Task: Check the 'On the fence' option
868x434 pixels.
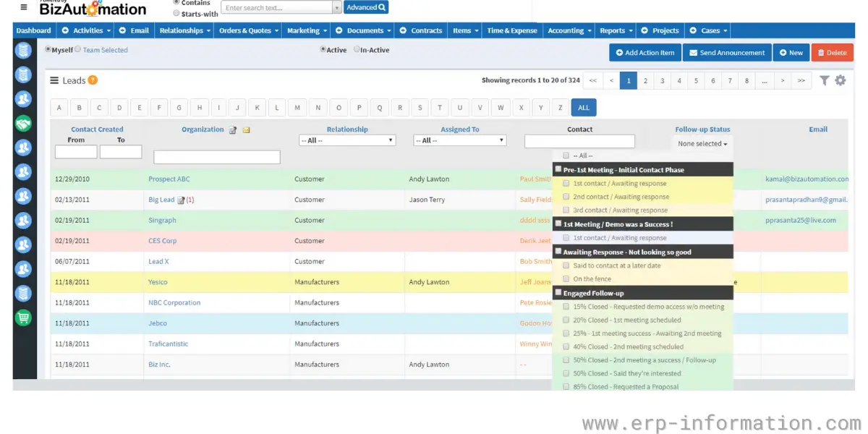Action: (566, 279)
